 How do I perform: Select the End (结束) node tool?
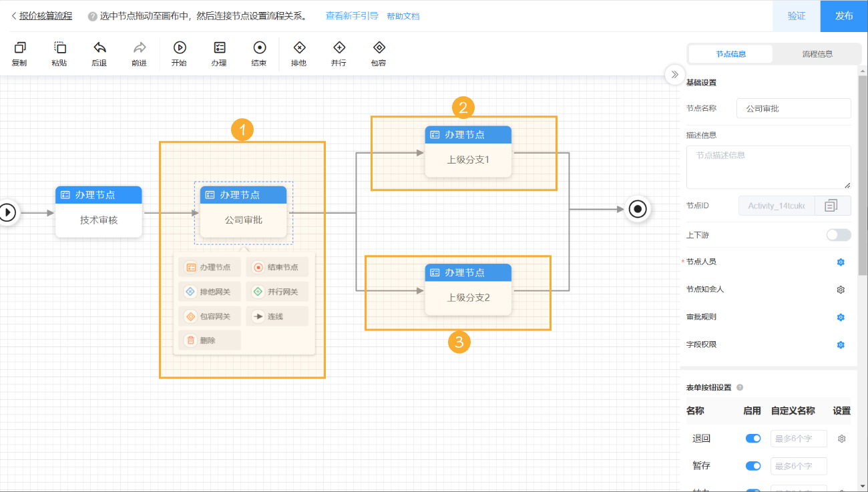(259, 48)
